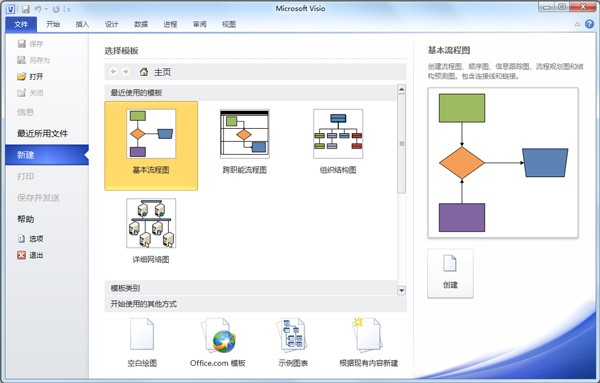Click scroll down arrow of template list
The height and width of the screenshot is (383, 600).
[x=401, y=290]
